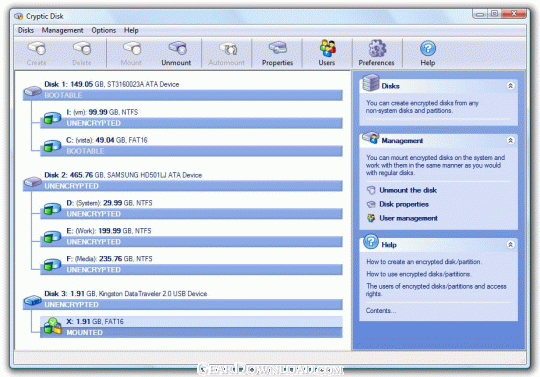Screen dimensions: 540x377
Task: Open the Help menu in menu bar
Action: point(131,30)
